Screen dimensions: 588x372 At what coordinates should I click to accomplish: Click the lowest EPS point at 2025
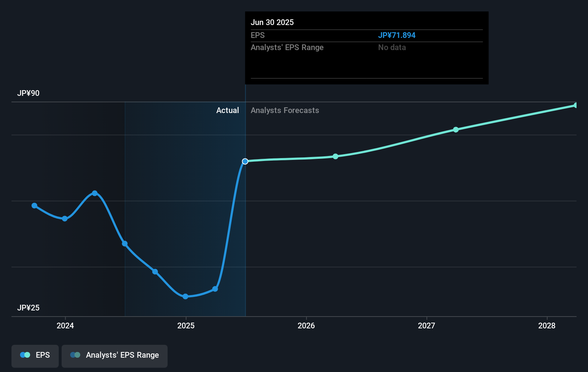(x=185, y=297)
